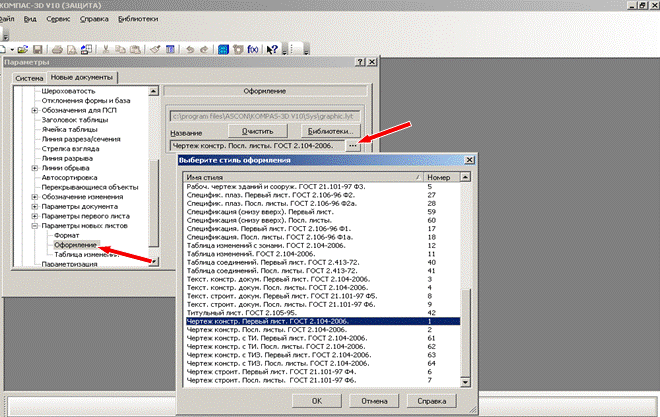Collapse Параметры новых листов tree node
The height and width of the screenshot is (417, 660).
[x=35, y=226]
